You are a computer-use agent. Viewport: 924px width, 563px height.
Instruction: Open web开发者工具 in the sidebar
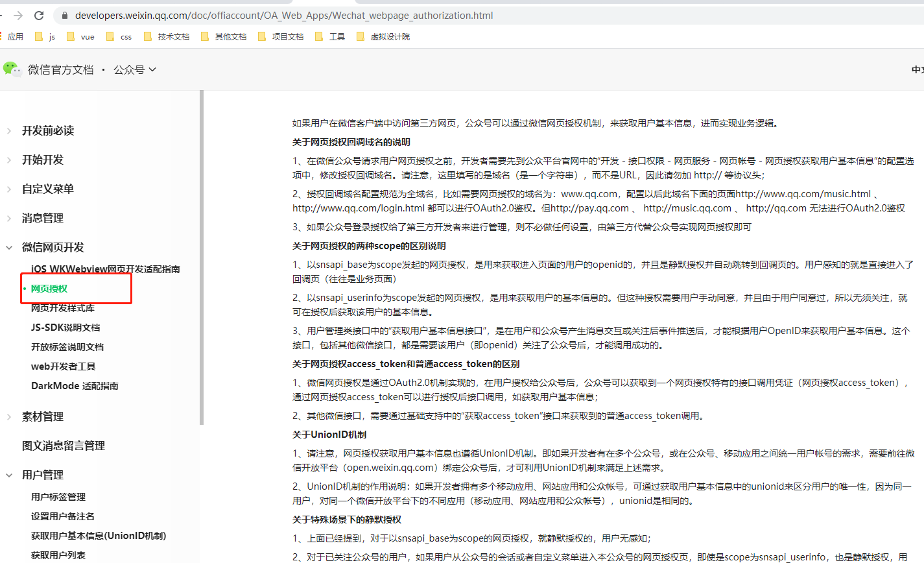[x=64, y=366]
